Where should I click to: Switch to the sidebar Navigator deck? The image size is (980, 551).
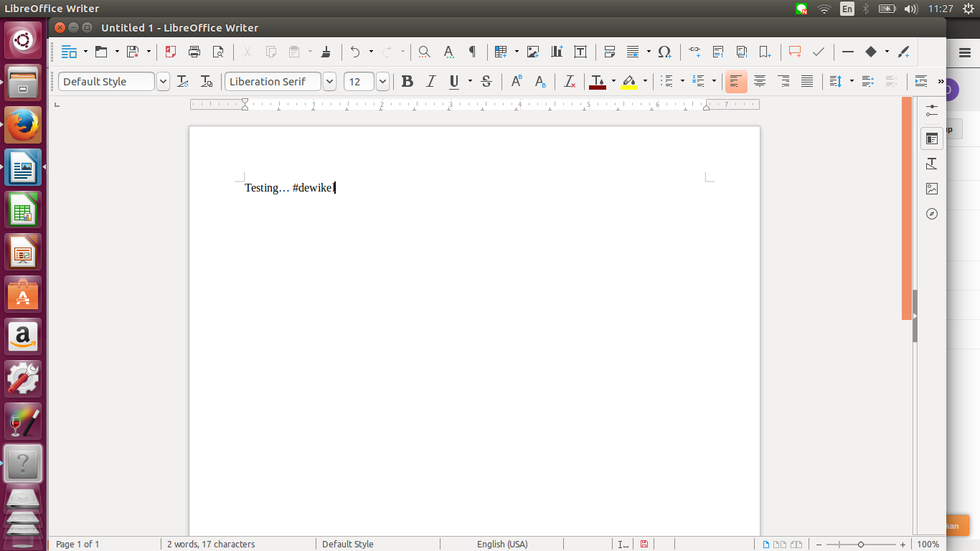point(932,214)
